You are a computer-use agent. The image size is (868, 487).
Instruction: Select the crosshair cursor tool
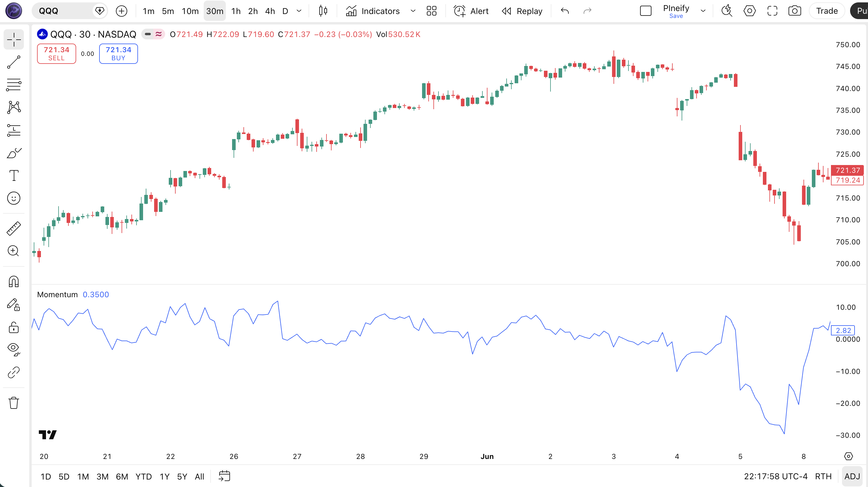[14, 39]
